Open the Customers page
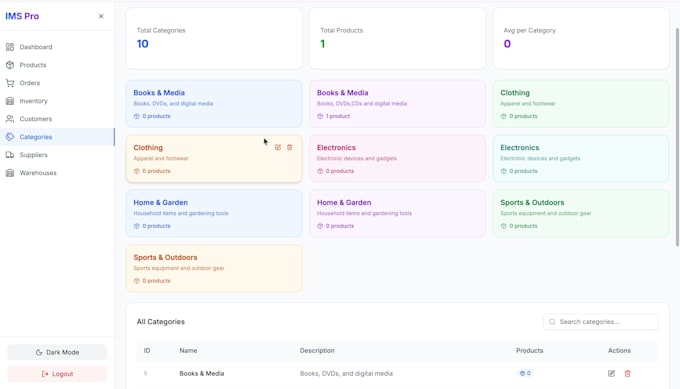Viewport: 680px width, 389px height. tap(57, 119)
